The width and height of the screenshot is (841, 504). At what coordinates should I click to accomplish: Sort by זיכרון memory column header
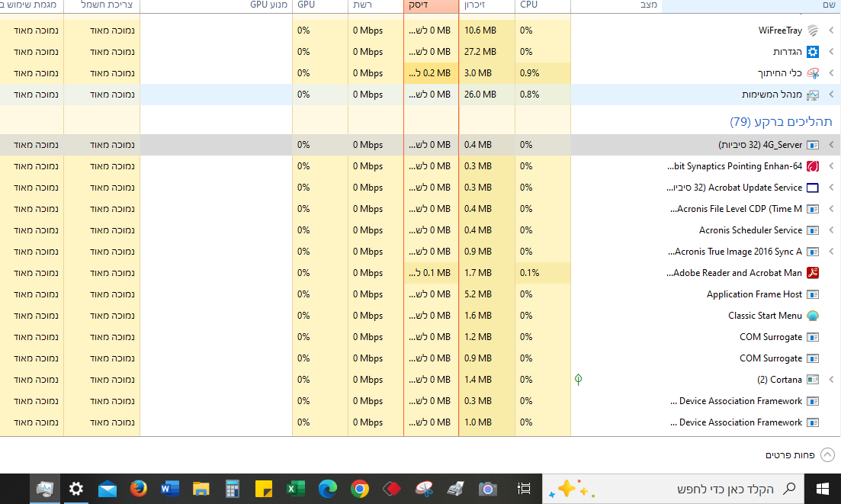486,6
